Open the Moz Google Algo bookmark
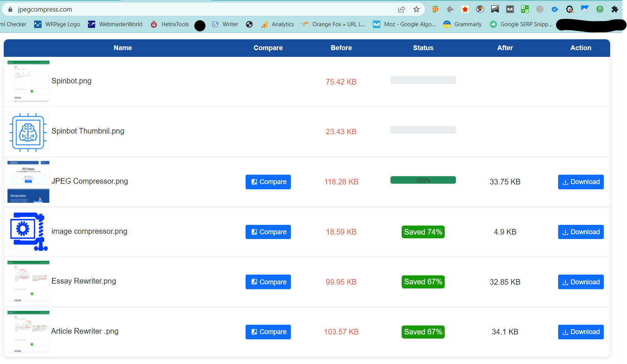This screenshot has width=627, height=364. point(404,24)
